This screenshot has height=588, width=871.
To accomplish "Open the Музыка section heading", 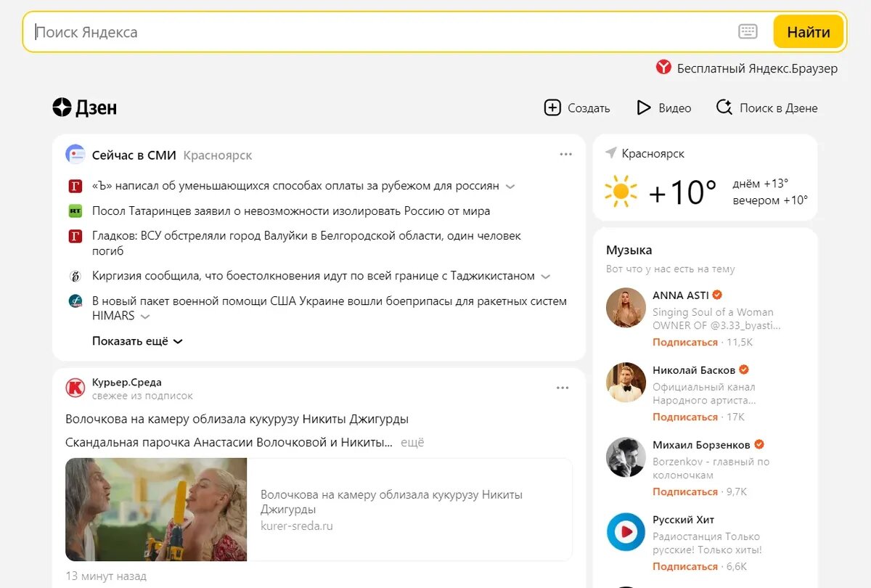I will [629, 250].
